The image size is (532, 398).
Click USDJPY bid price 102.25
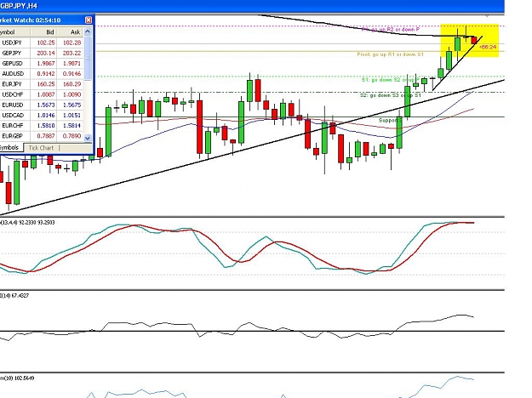[x=46, y=43]
